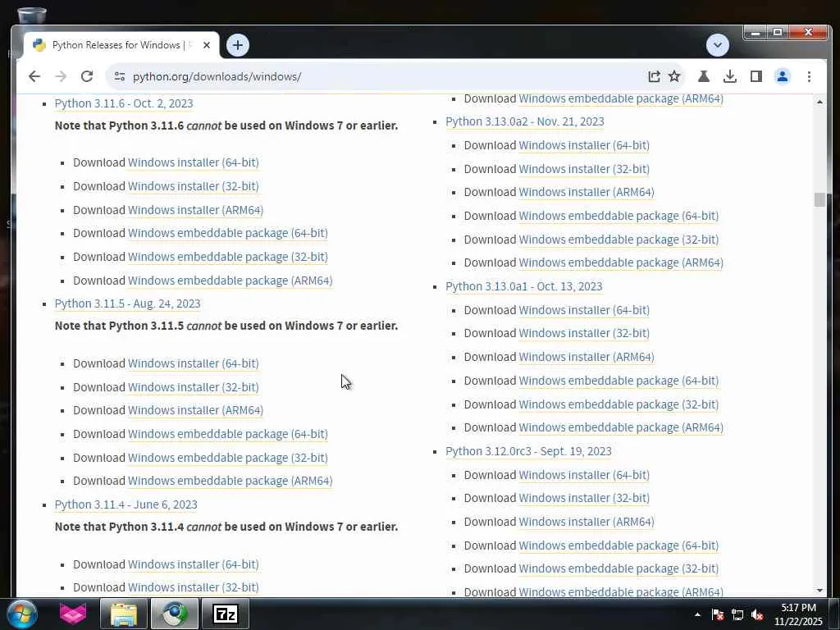Click the share page icon
This screenshot has width=840, height=630.
click(654, 76)
